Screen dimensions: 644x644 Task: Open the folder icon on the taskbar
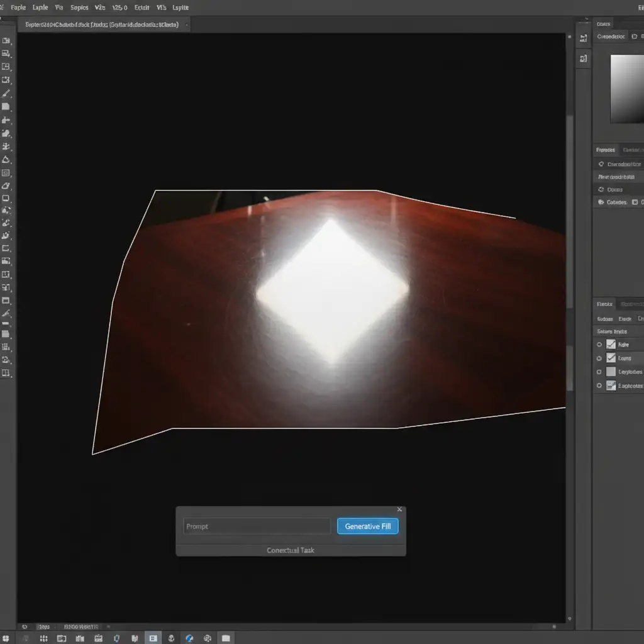click(x=226, y=638)
